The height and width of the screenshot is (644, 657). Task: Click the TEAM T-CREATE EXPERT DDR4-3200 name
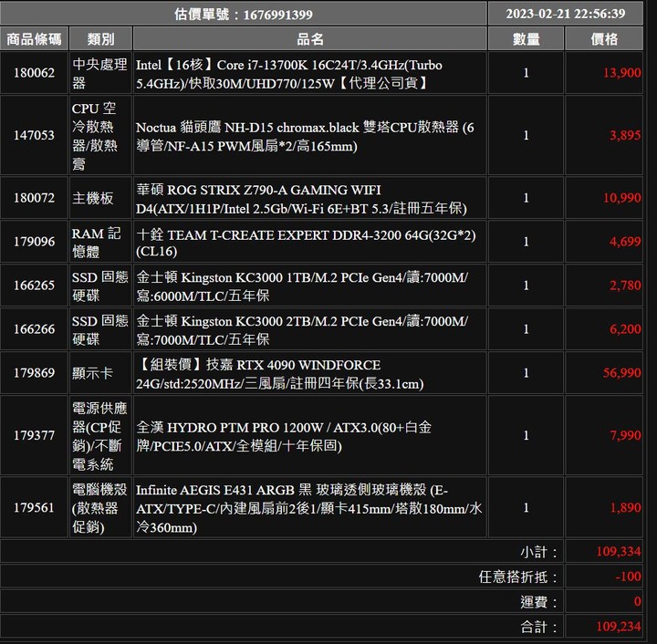pos(306,243)
